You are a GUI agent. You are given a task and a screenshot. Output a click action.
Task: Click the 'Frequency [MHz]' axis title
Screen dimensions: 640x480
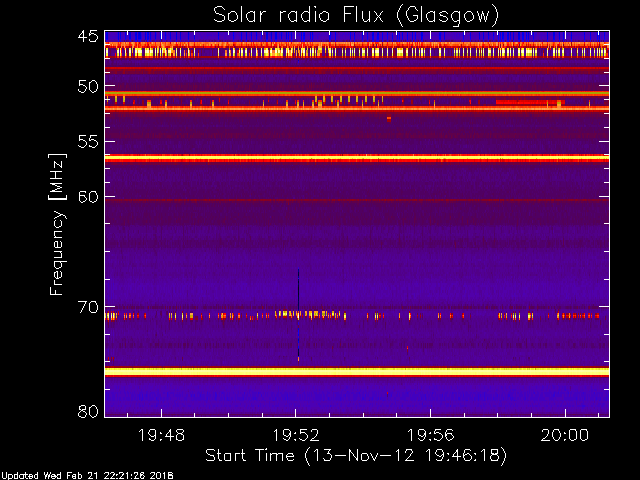(x=57, y=224)
